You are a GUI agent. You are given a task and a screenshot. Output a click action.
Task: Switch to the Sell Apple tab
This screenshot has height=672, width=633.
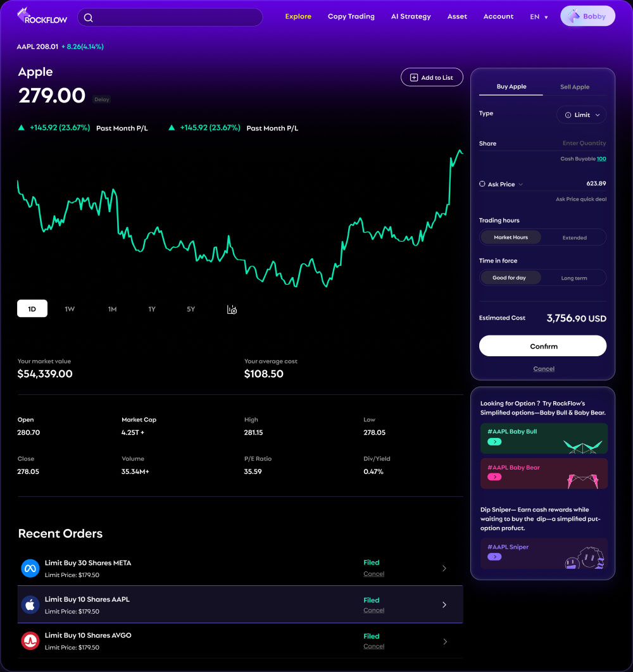point(575,87)
